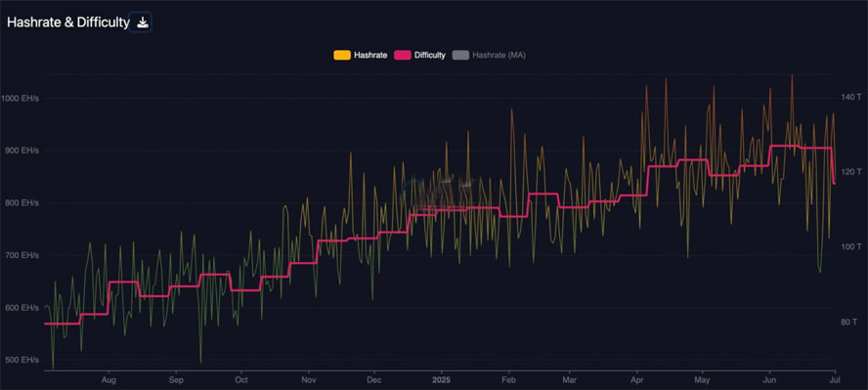
Task: Click the pink Difficulty legend color swatch
Action: 402,56
